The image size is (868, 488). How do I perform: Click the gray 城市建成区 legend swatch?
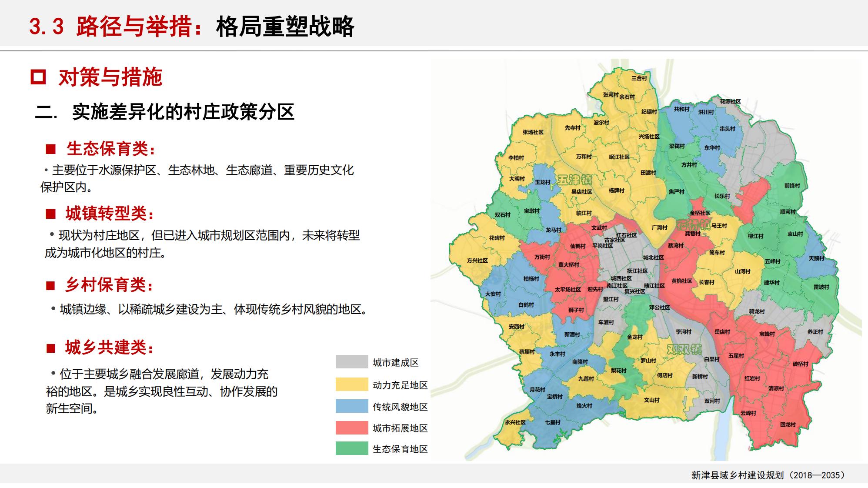(352, 362)
